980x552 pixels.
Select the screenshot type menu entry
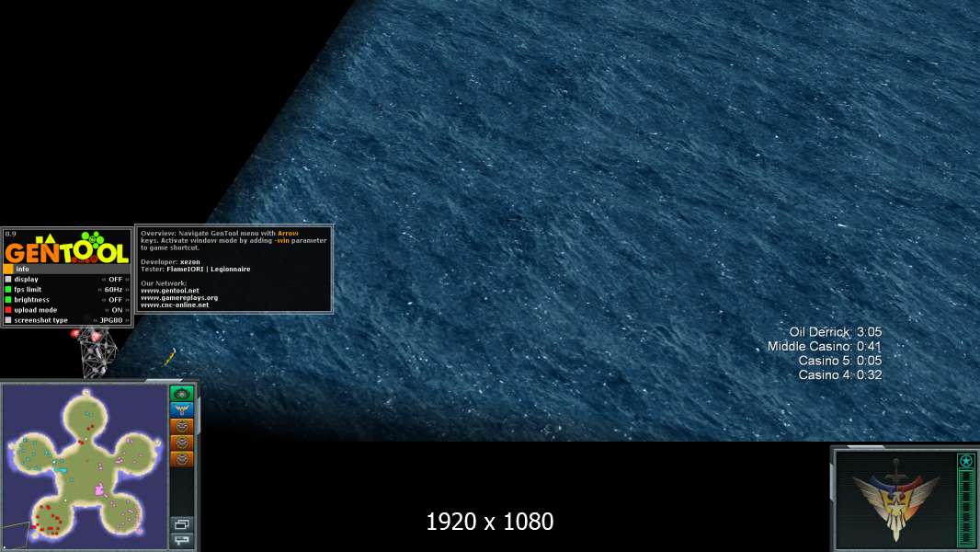click(x=66, y=320)
